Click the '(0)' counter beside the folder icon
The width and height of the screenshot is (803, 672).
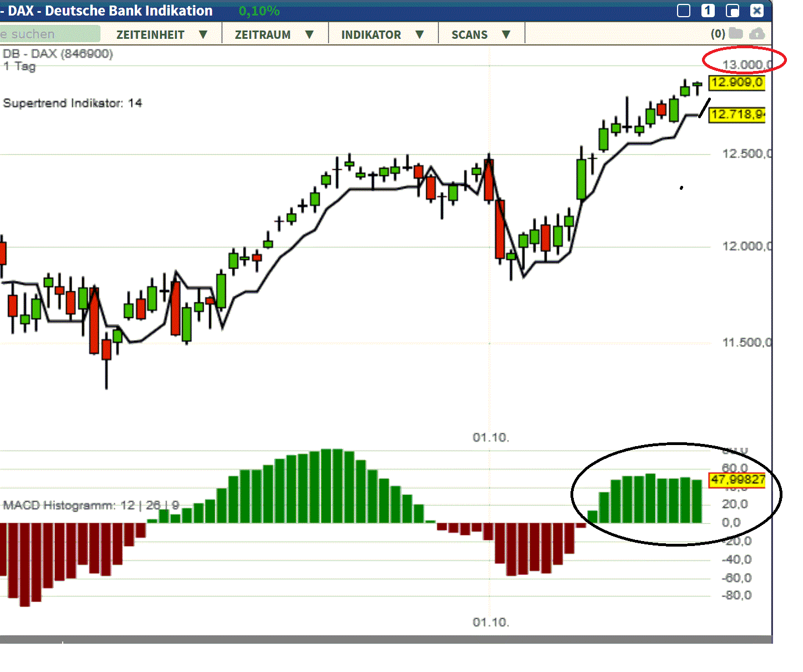click(718, 34)
